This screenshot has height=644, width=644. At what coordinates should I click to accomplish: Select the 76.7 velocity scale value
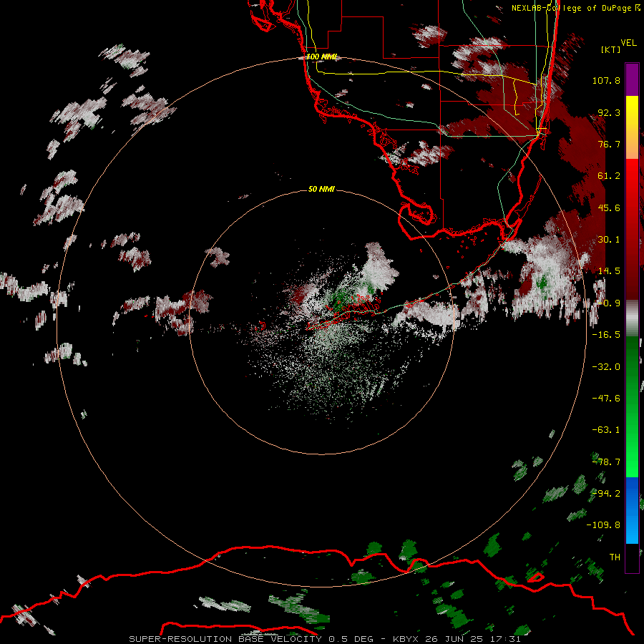pos(609,144)
